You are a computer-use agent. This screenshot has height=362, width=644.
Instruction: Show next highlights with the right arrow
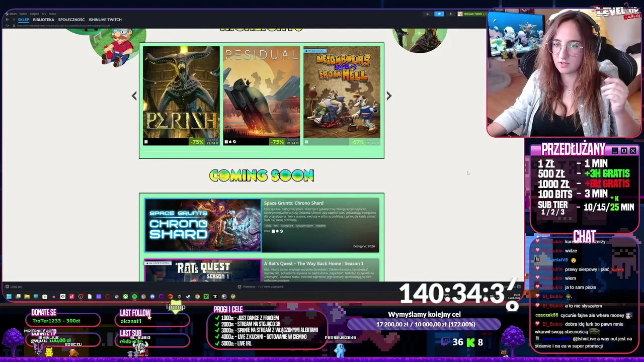pos(389,96)
